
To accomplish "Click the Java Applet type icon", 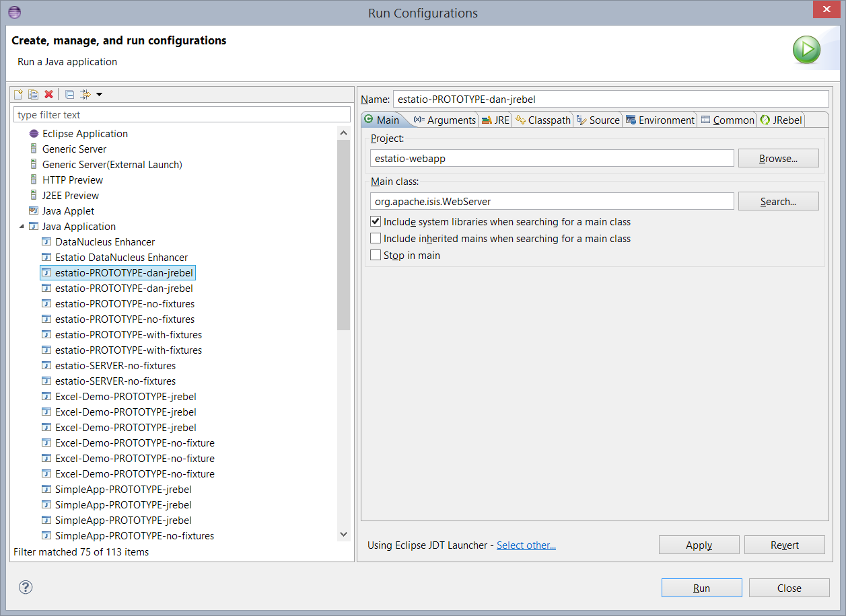I will 34,211.
